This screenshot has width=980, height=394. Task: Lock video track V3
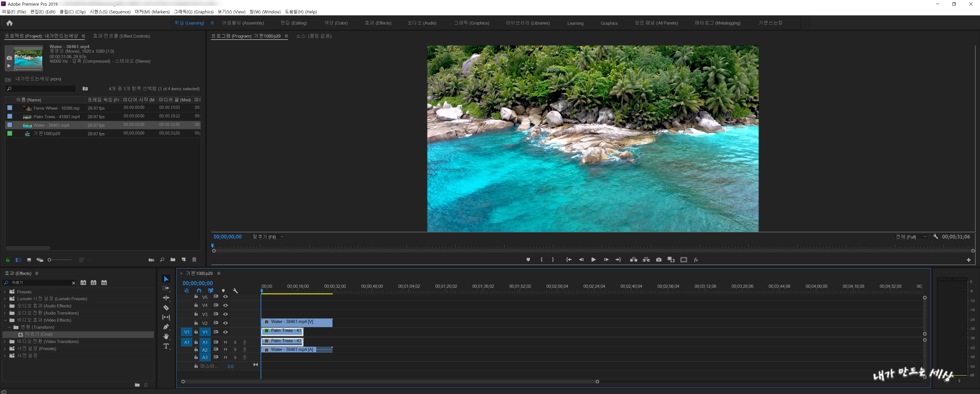[x=196, y=314]
